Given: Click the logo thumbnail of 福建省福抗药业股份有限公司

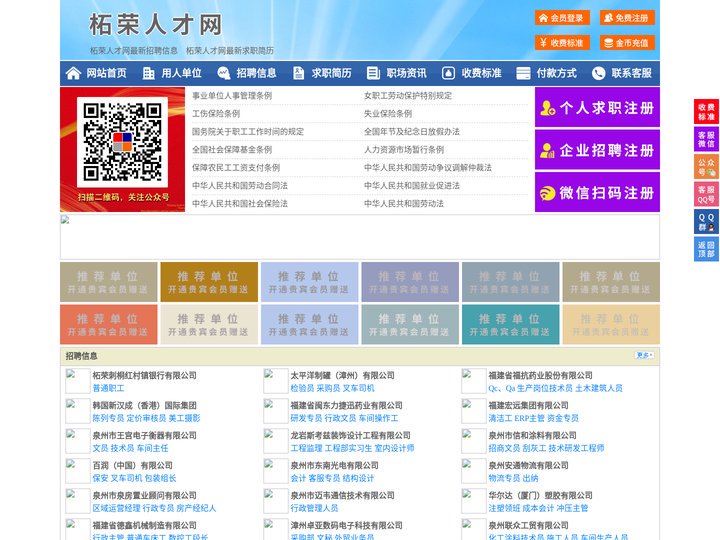Looking at the screenshot, I should tap(473, 381).
